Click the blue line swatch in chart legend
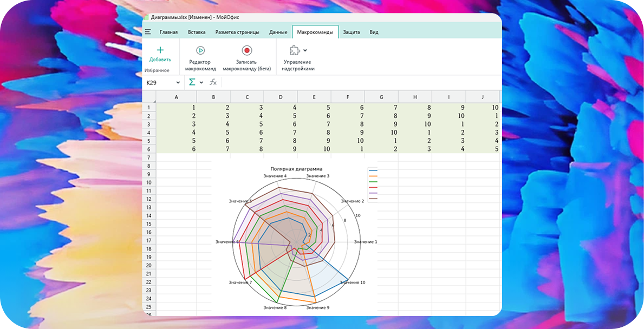This screenshot has height=329, width=644. (x=373, y=170)
